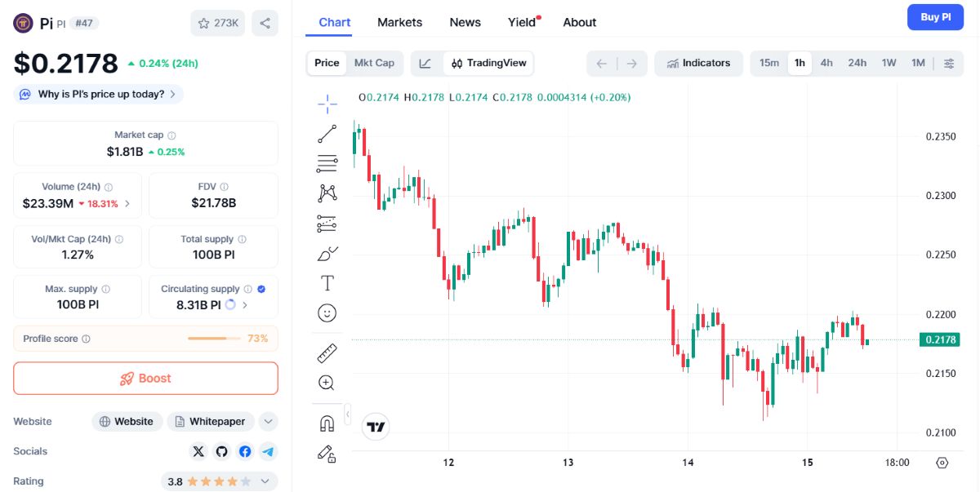This screenshot has width=980, height=492.
Task: Click the Boost button
Action: (x=145, y=379)
